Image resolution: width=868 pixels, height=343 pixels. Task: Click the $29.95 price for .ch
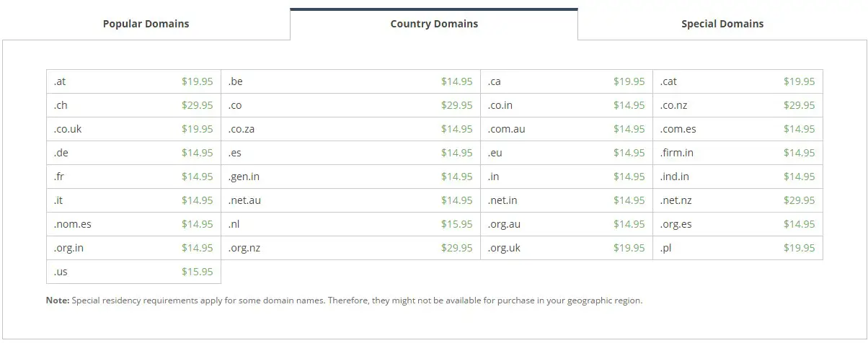(x=198, y=105)
